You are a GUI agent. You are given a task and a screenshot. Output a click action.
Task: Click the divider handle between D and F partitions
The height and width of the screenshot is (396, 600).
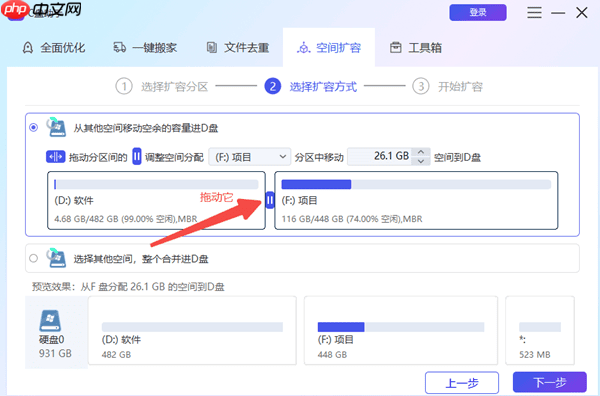point(270,200)
